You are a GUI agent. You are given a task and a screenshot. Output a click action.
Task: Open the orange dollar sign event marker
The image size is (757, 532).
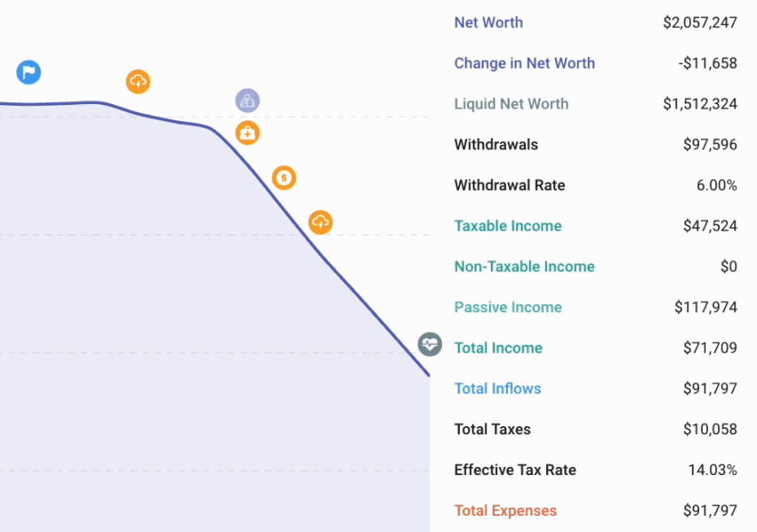coord(283,178)
